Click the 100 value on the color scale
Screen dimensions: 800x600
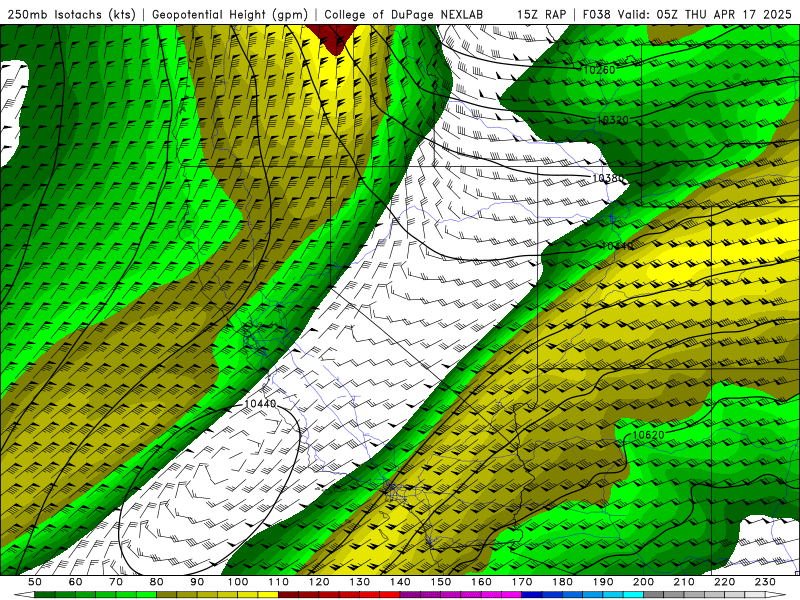238,582
